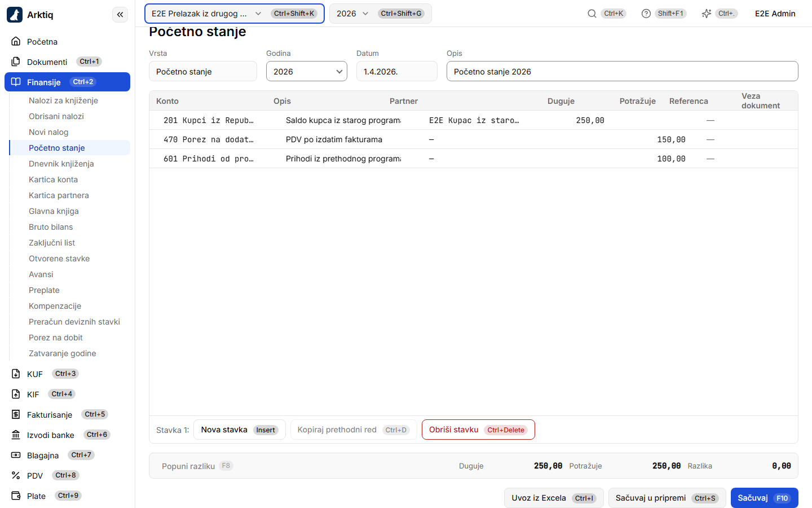This screenshot has height=508, width=812.
Task: Collapse the sidebar with double-chevron icon
Action: click(120, 15)
